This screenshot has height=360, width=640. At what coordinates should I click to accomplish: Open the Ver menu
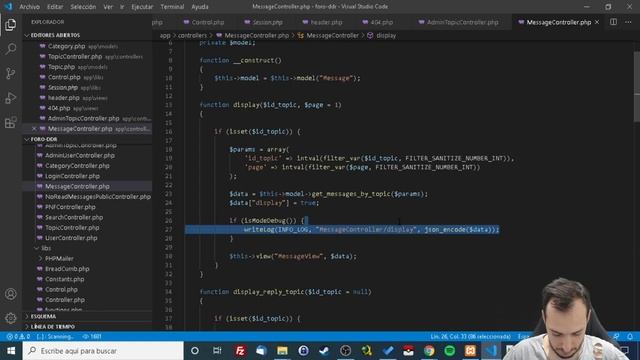click(x=108, y=7)
